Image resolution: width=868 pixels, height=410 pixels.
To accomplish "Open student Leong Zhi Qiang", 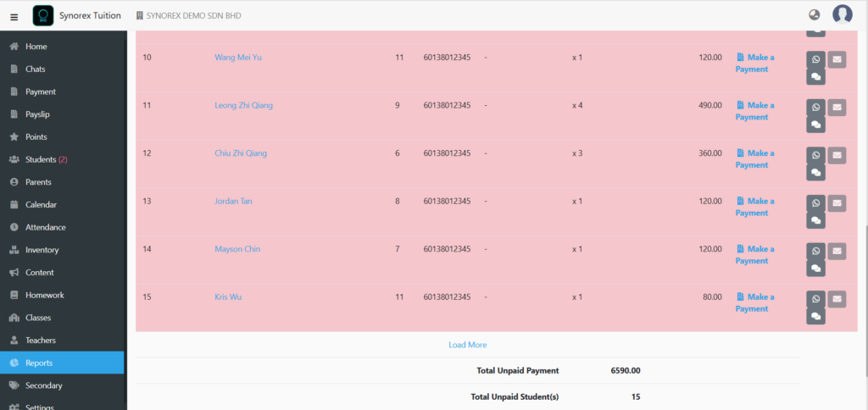I will tap(243, 105).
